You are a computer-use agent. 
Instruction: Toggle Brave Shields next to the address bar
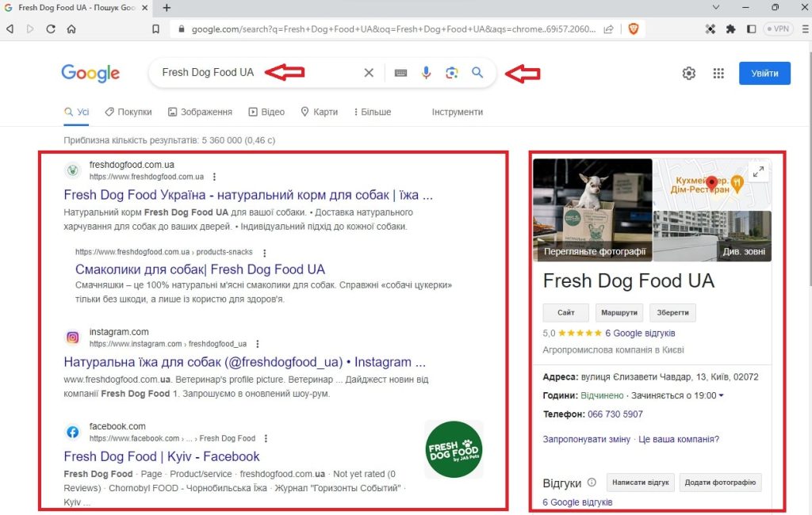click(633, 29)
